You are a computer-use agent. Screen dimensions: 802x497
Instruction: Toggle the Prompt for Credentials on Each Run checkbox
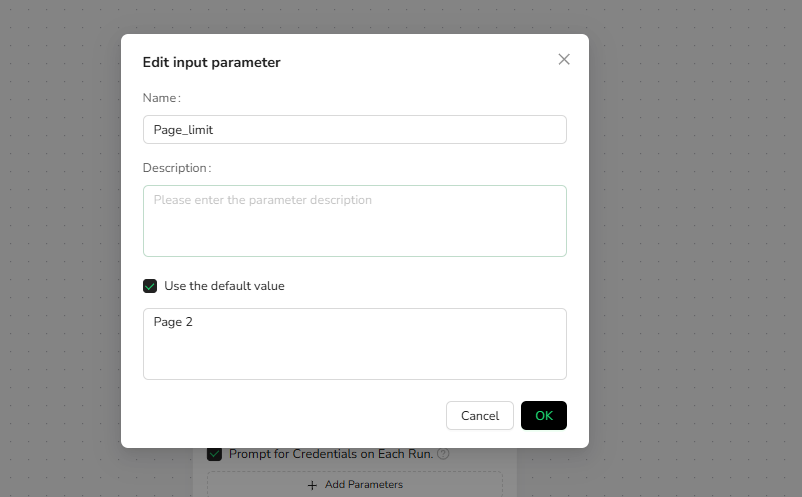coord(214,454)
